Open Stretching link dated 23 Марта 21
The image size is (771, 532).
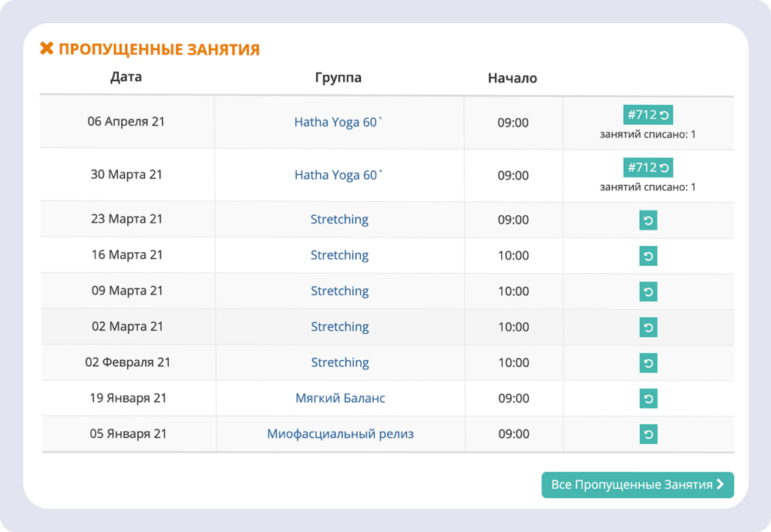[x=339, y=219]
